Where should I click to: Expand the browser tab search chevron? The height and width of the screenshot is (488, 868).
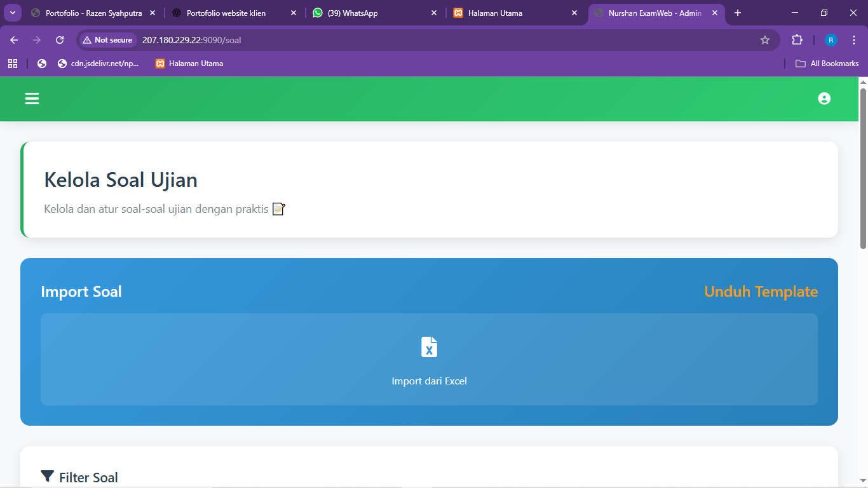click(x=12, y=12)
